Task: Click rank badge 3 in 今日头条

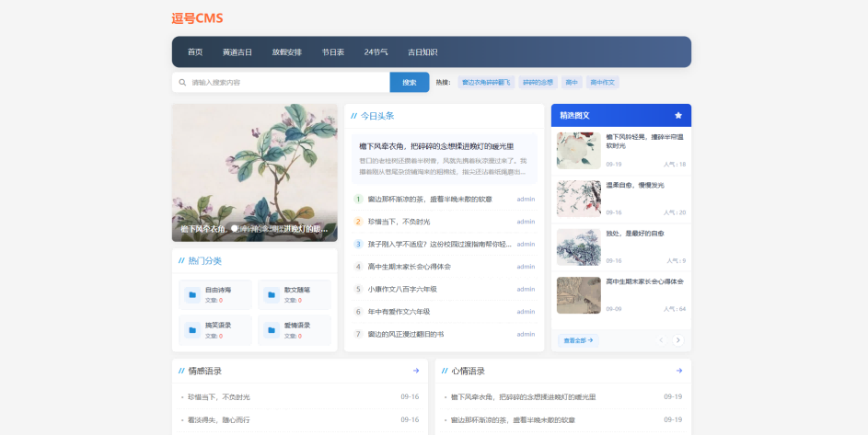Action: pyautogui.click(x=358, y=244)
